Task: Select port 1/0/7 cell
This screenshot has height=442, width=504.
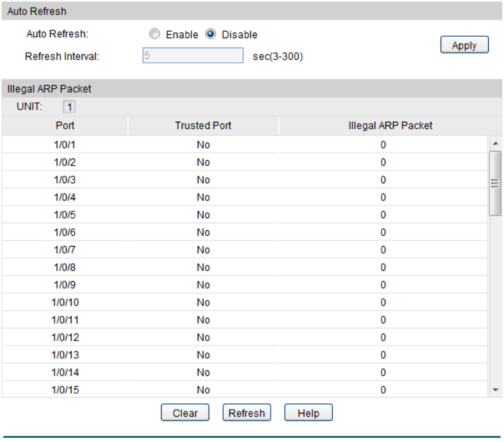Action: point(65,250)
